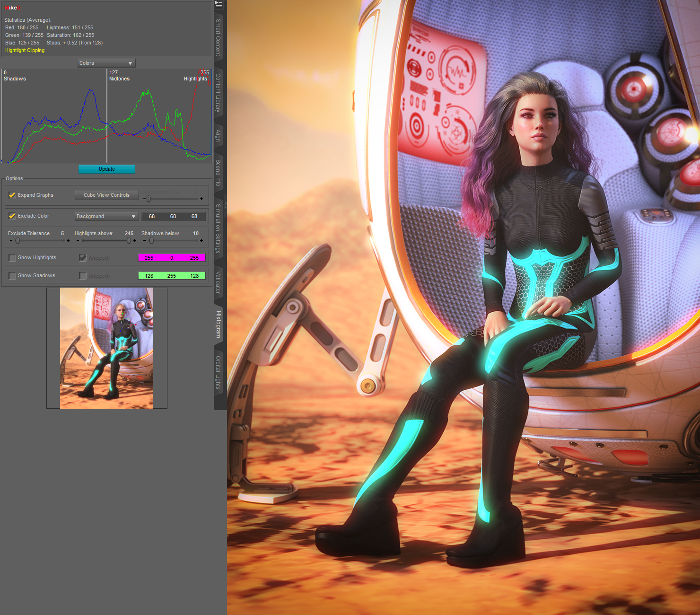Click minus icon for Highlights above
The width and height of the screenshot is (700, 615).
pos(78,241)
